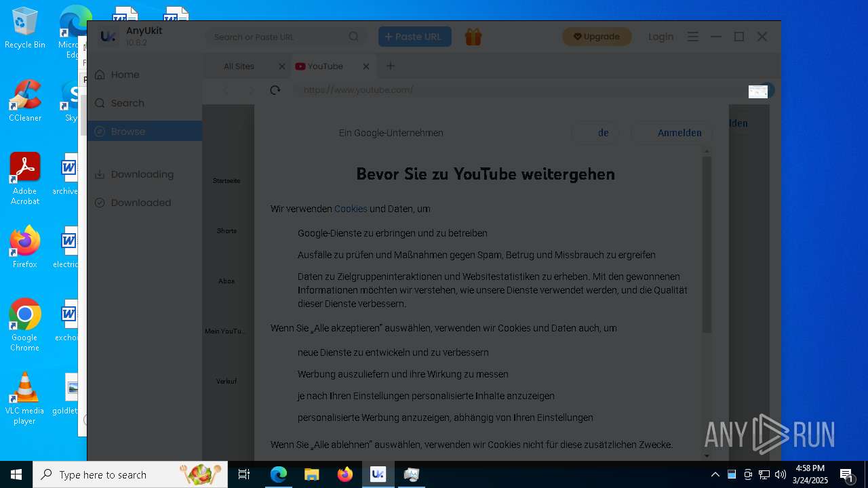
Task: Click 'Bevor Sie zu YouTube weitergehen' heading
Action: 486,174
